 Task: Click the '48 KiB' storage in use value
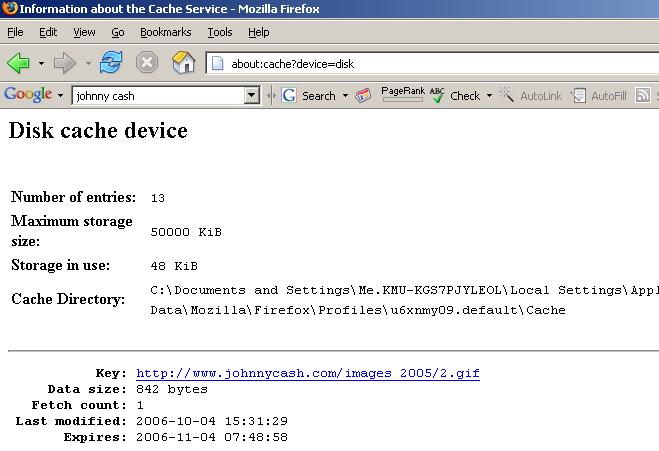(x=174, y=266)
